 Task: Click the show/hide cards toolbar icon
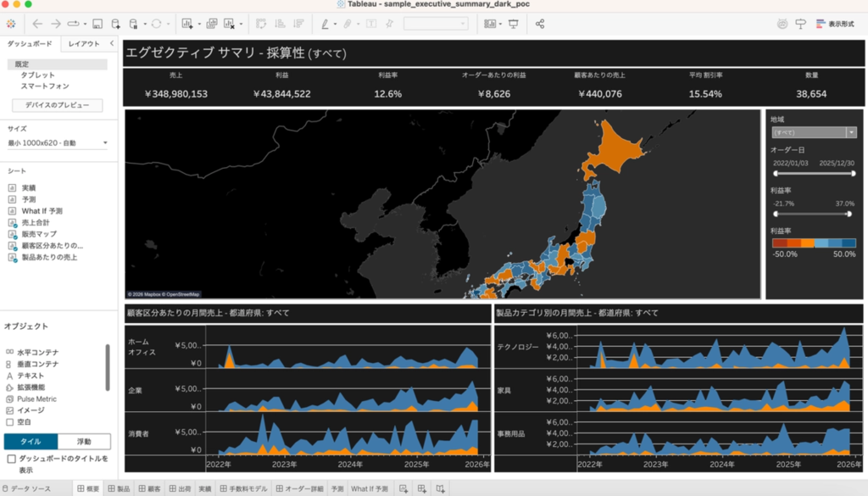point(490,24)
